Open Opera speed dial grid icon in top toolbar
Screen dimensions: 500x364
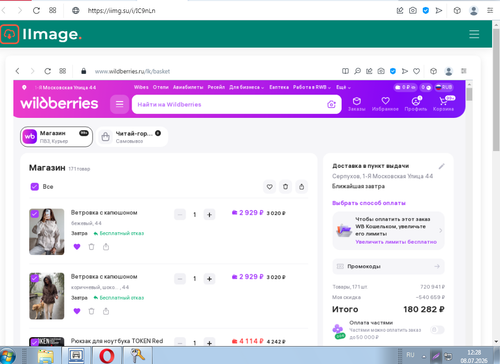53,10
